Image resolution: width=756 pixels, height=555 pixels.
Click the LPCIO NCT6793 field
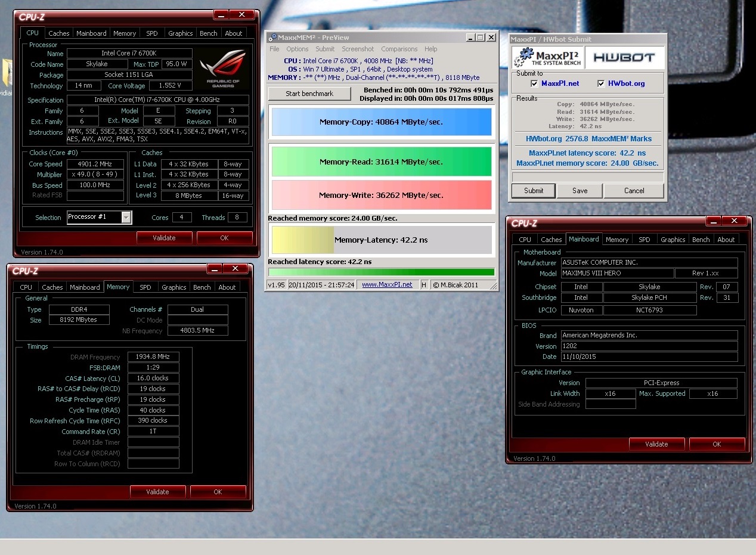pyautogui.click(x=650, y=310)
